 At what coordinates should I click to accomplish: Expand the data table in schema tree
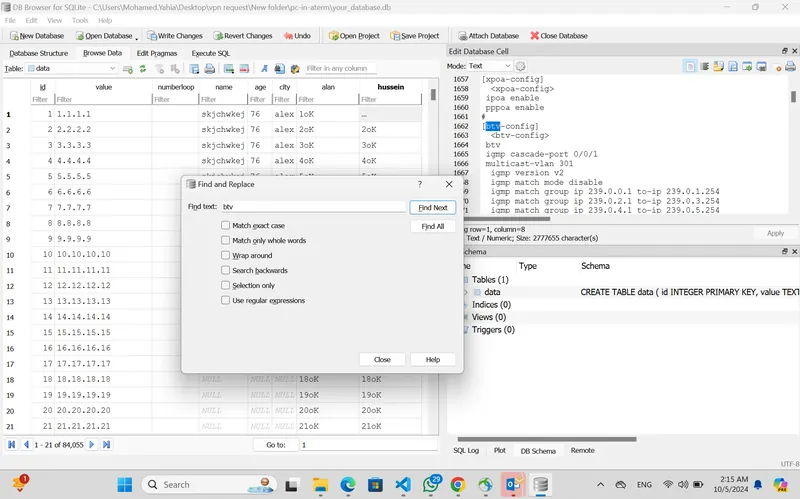(x=465, y=292)
